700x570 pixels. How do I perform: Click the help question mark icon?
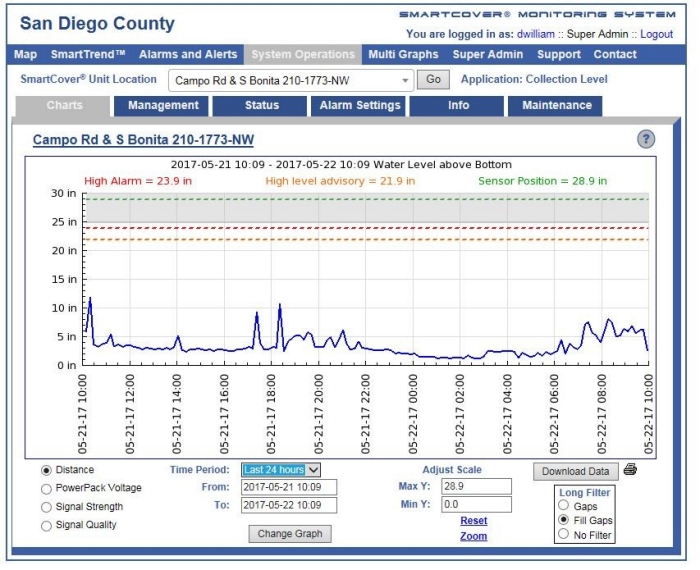coord(646,139)
